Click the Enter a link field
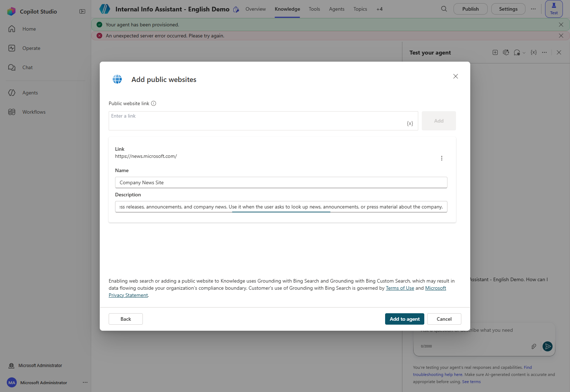 [x=263, y=121]
